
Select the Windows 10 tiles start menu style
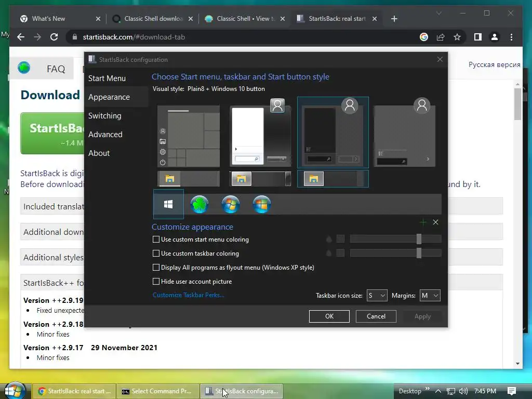pyautogui.click(x=189, y=136)
